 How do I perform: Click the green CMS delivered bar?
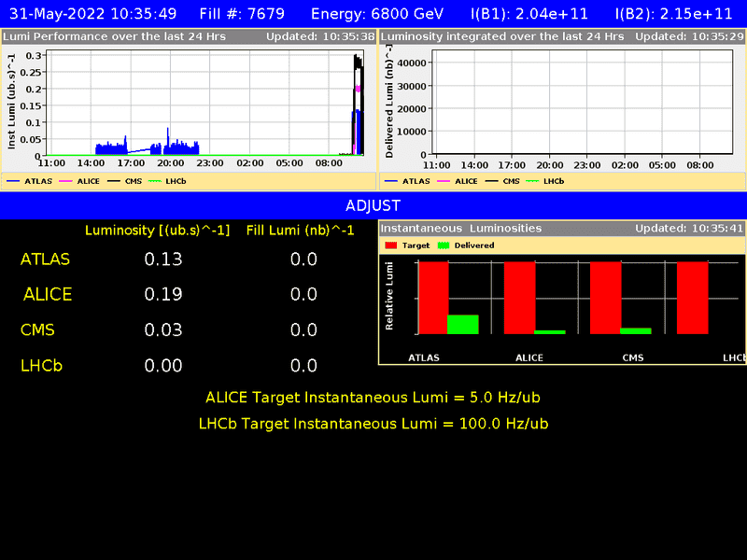click(636, 330)
